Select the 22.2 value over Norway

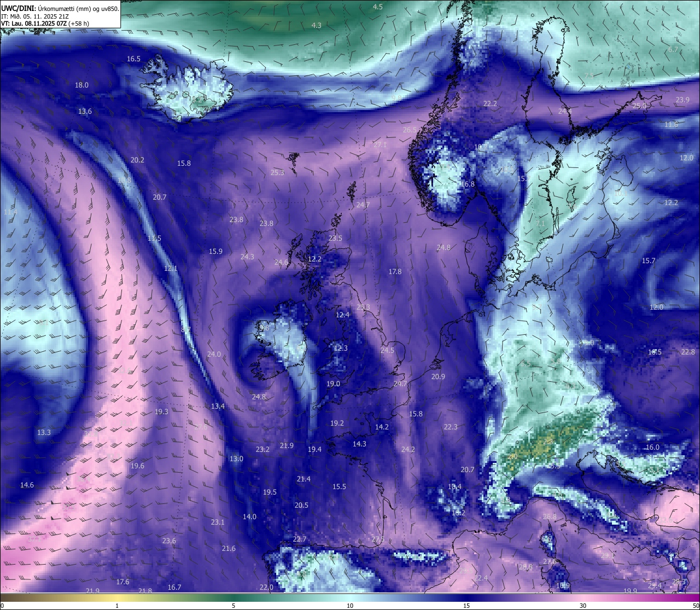(x=490, y=104)
